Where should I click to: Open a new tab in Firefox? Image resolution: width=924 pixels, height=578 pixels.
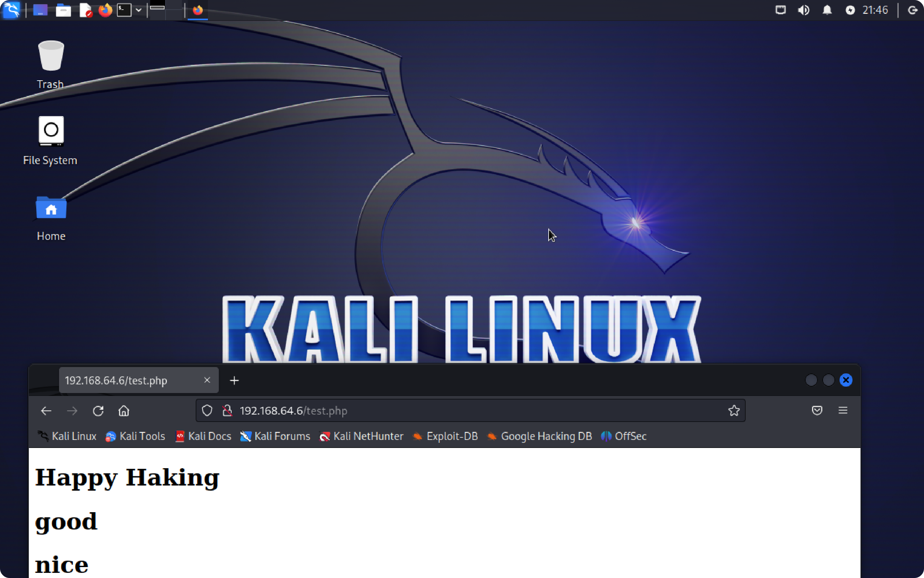pos(234,381)
